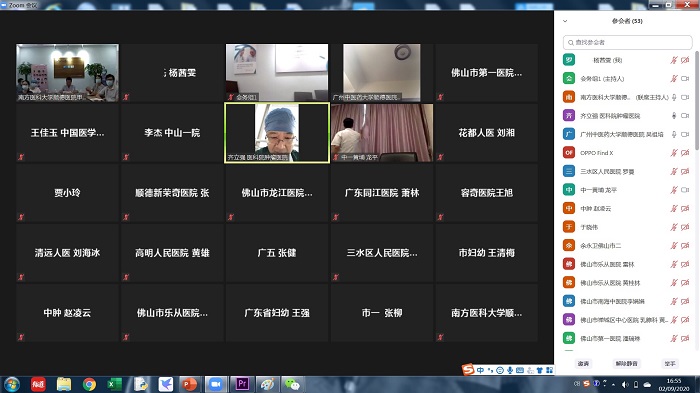This screenshot has width=700, height=393.
Task: Click participant list vertical scrollbar
Action: 696,100
